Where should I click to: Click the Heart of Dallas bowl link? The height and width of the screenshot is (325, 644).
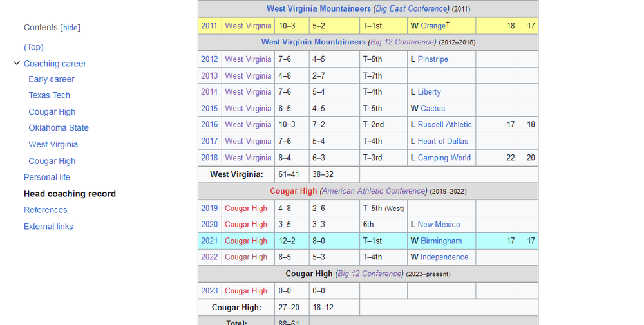443,141
